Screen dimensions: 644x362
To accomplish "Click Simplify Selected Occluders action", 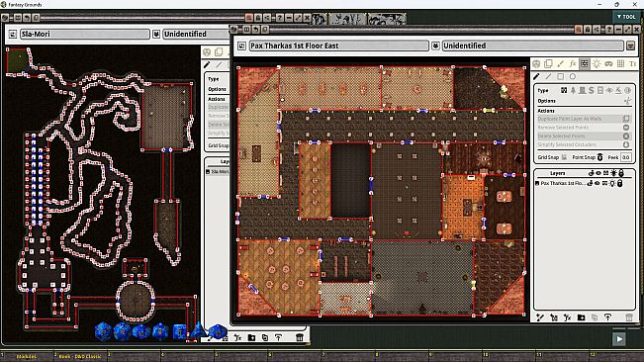I will point(584,144).
